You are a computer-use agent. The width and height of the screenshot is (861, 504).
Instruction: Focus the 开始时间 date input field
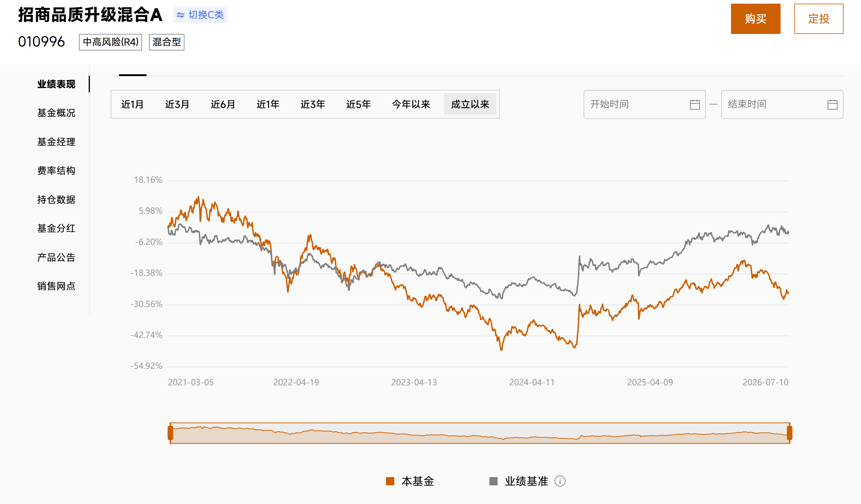[644, 105]
